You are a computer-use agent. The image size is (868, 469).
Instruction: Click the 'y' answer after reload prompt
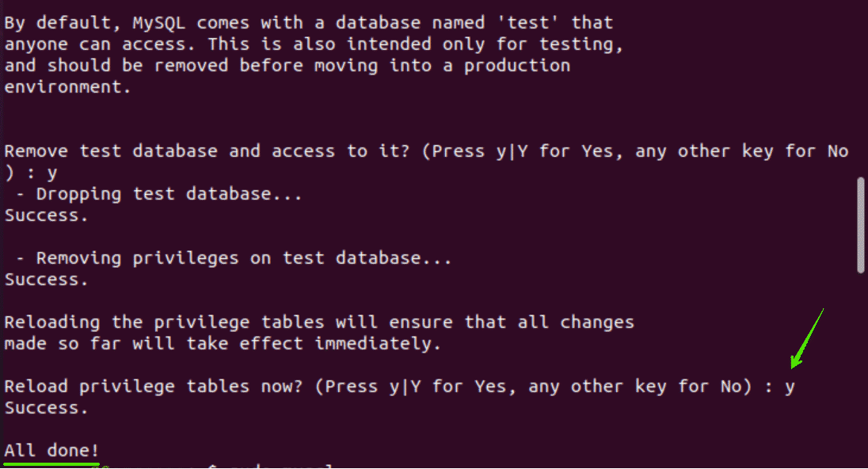tap(790, 387)
